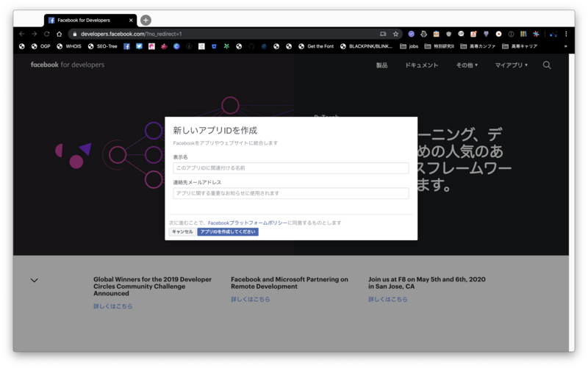
Task: Open the purple checkmark extension icon
Action: point(412,34)
